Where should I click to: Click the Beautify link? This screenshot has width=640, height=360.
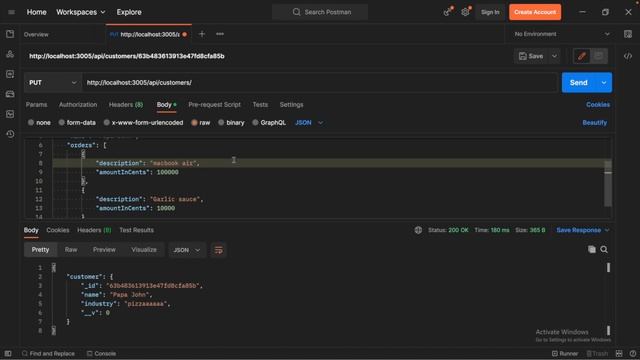pos(594,122)
